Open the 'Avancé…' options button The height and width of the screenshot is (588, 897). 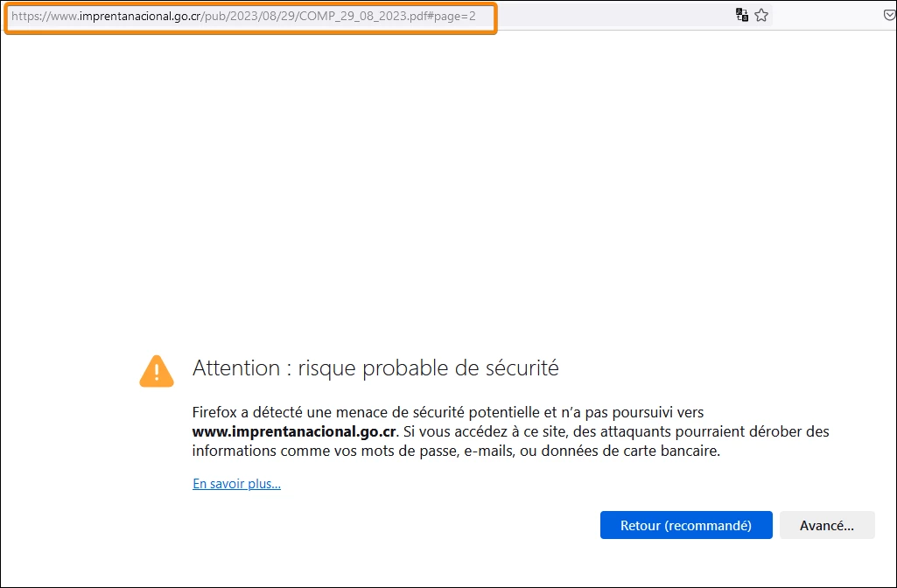point(827,525)
